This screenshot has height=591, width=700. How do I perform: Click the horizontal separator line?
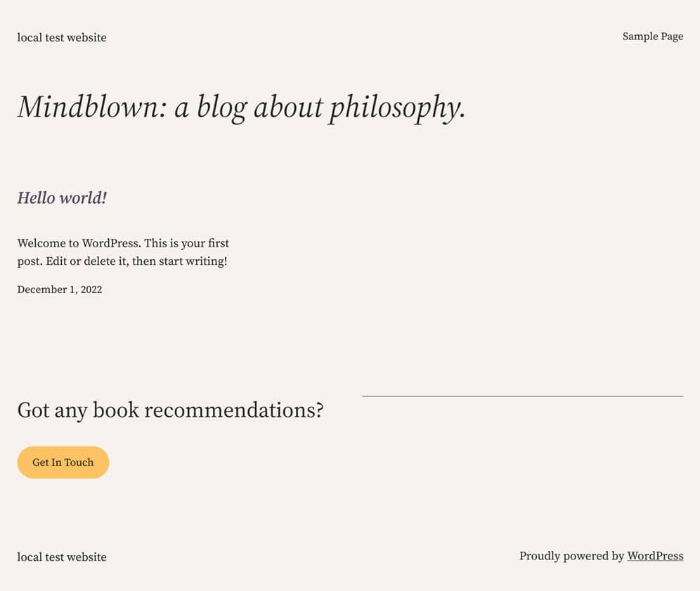(x=522, y=396)
